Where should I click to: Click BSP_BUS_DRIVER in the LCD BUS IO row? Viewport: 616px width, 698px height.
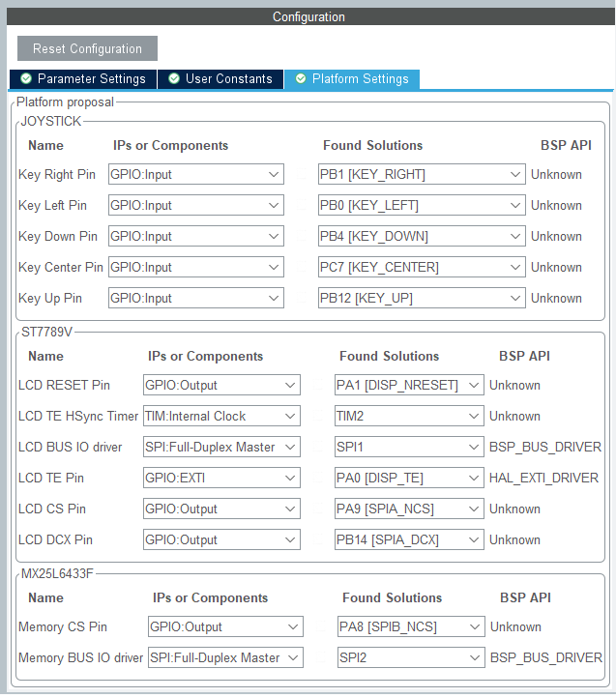545,447
